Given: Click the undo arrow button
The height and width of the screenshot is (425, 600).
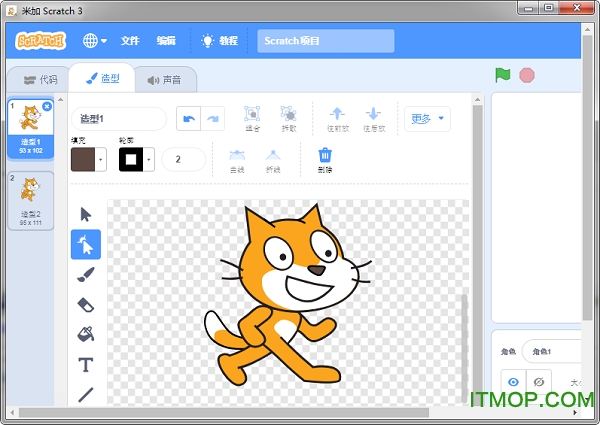Looking at the screenshot, I should tap(189, 119).
